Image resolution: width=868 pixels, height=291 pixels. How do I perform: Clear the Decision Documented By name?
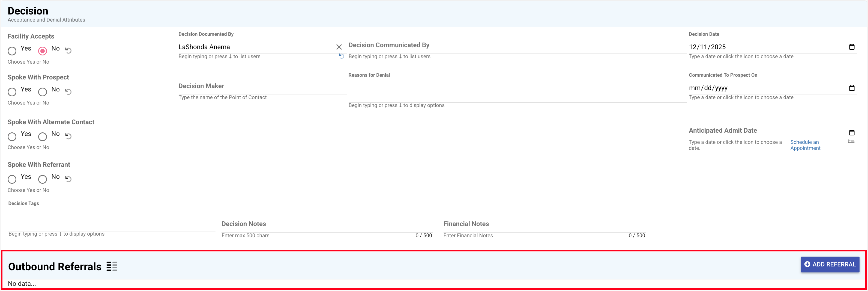tap(339, 47)
